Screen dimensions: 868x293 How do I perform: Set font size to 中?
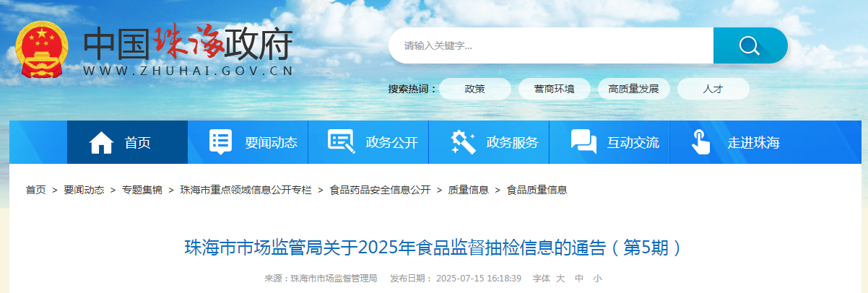[579, 278]
